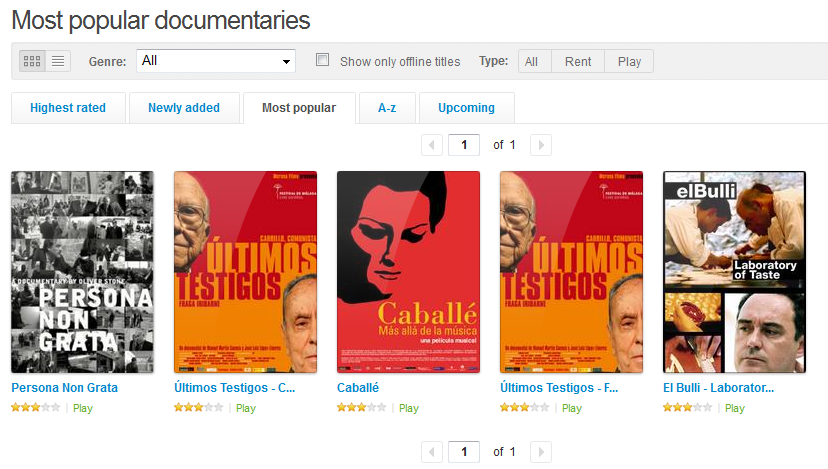Click the top page number field
Image resolution: width=828 pixels, height=469 pixels.
464,145
